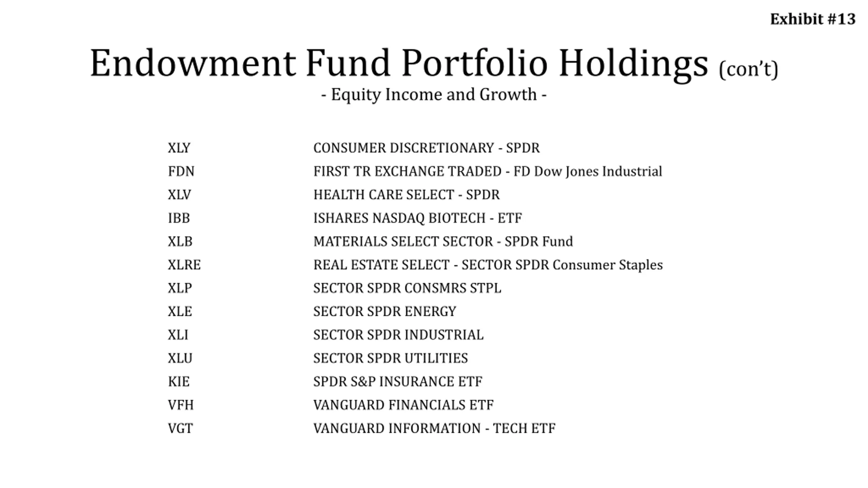Select the XLB ticker symbol
Screen dimensions: 868x488
[180, 241]
